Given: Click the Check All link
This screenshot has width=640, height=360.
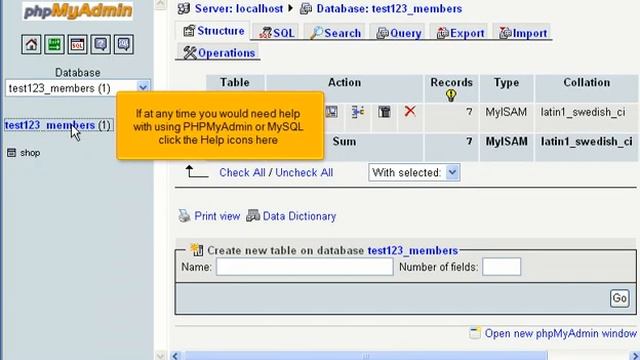Looking at the screenshot, I should tap(242, 173).
